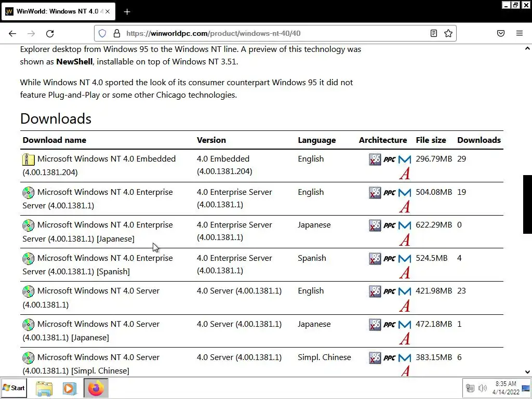Click the Downloads section heading
Image resolution: width=532 pixels, height=399 pixels.
pos(56,119)
